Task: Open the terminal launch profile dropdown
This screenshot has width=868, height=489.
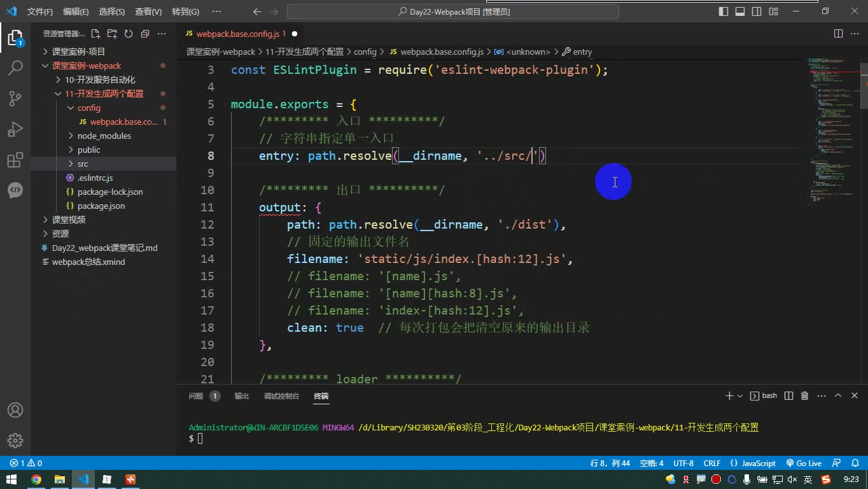Action: pos(740,396)
